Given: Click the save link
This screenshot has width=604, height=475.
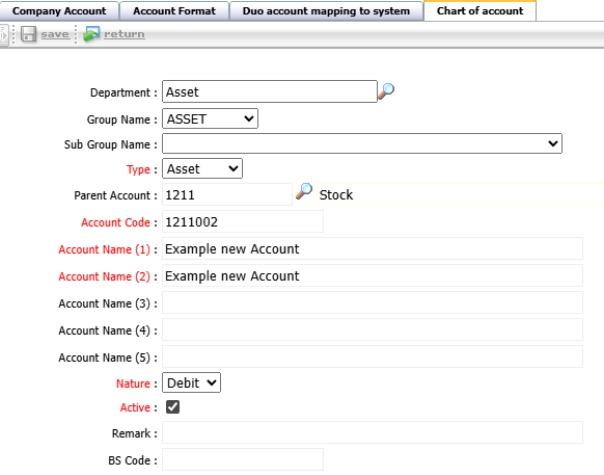Looking at the screenshot, I should 55,35.
